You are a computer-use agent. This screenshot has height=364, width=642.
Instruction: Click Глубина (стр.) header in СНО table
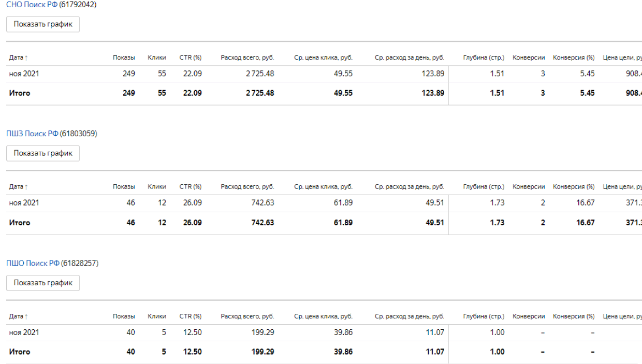point(484,57)
